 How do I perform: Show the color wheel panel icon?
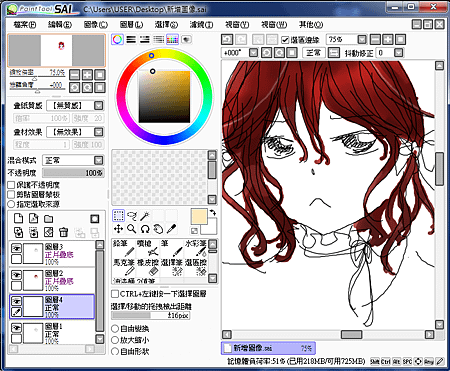coord(117,40)
